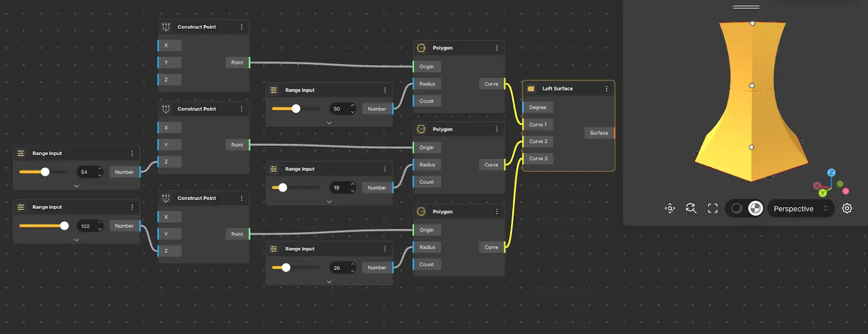The height and width of the screenshot is (334, 868).
Task: Click the value field showing 26
Action: click(337, 268)
